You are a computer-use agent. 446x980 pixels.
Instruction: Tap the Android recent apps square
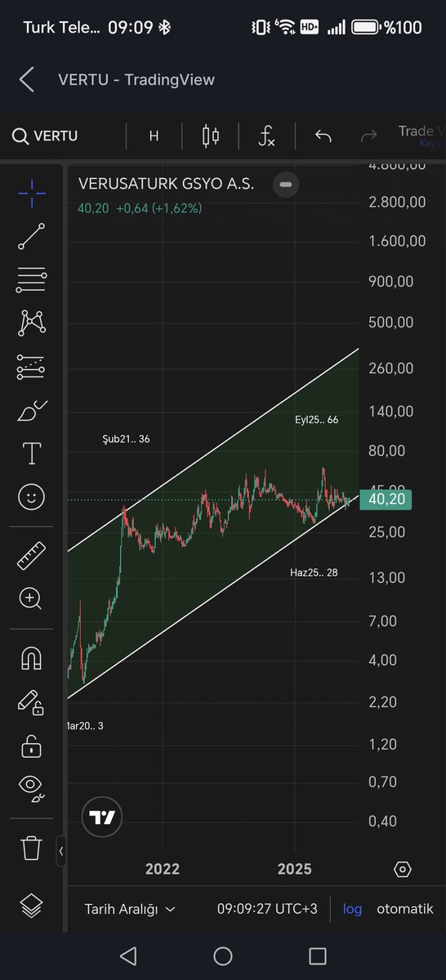pos(318,955)
